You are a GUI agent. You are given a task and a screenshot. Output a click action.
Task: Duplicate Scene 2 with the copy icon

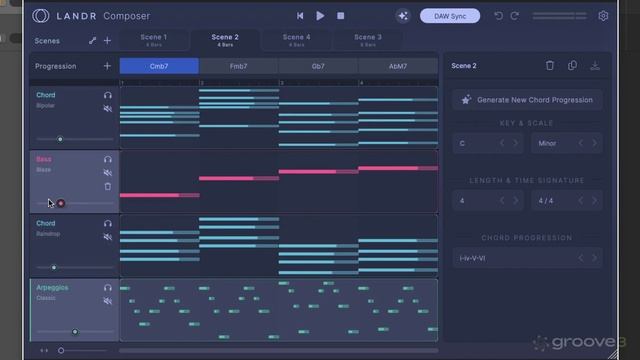point(572,65)
